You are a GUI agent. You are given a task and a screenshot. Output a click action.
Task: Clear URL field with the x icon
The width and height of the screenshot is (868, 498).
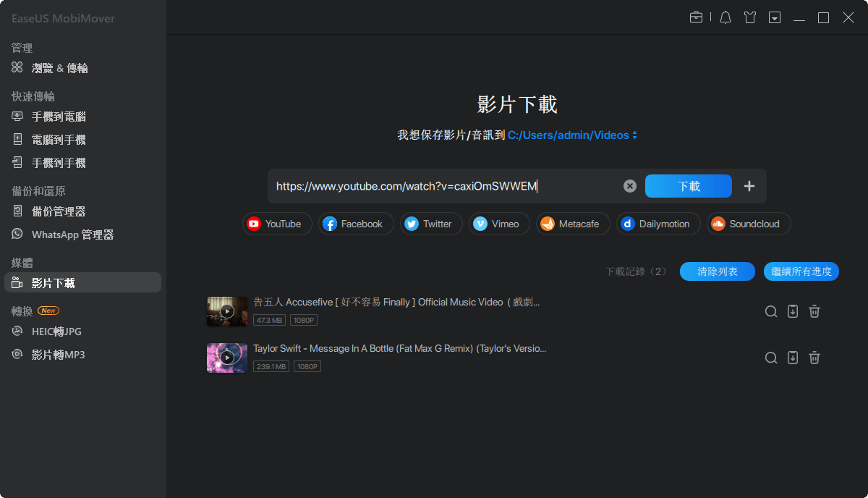pyautogui.click(x=629, y=186)
